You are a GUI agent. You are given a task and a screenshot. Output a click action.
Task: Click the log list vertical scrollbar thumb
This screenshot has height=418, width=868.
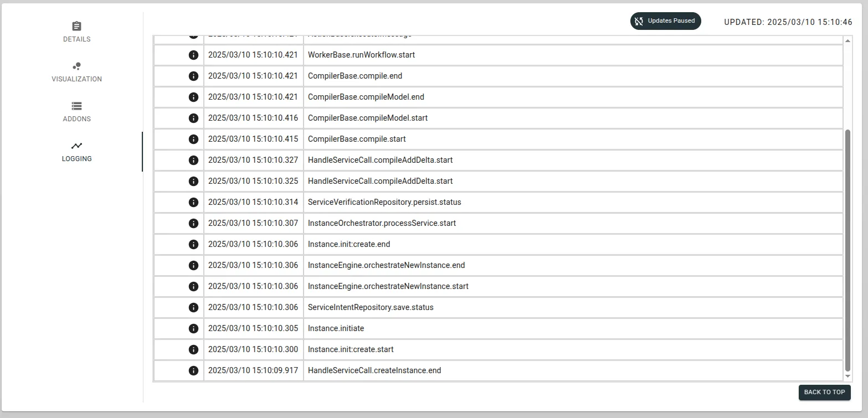click(x=847, y=249)
